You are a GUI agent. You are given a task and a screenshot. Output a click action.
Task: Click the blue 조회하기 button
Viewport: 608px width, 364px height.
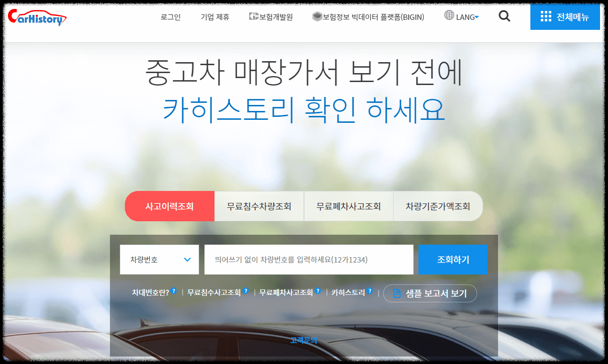(453, 259)
